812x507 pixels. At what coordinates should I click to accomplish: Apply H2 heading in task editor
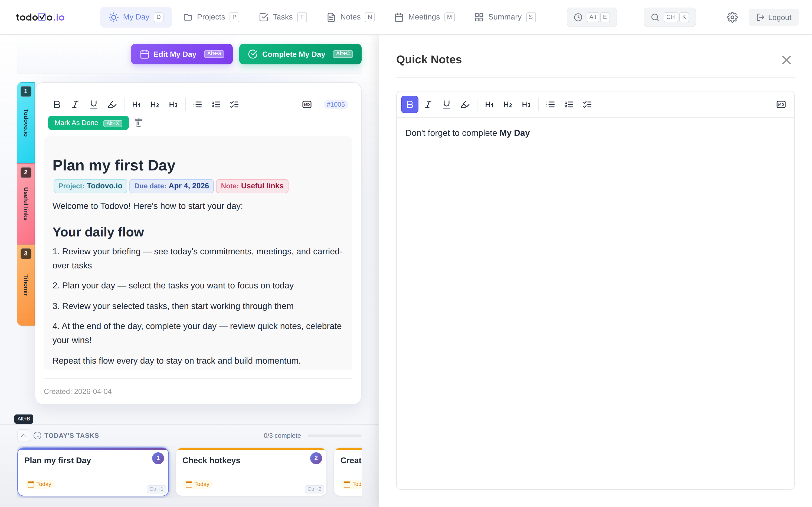[155, 105]
